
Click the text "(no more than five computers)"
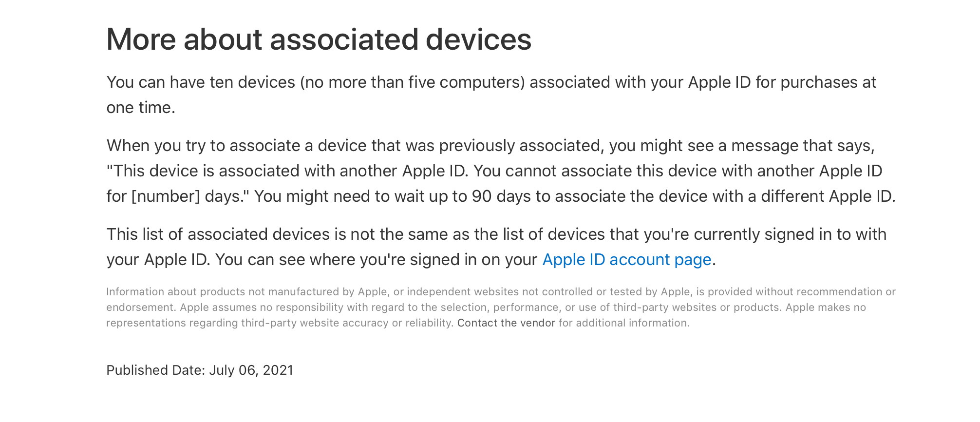point(413,82)
